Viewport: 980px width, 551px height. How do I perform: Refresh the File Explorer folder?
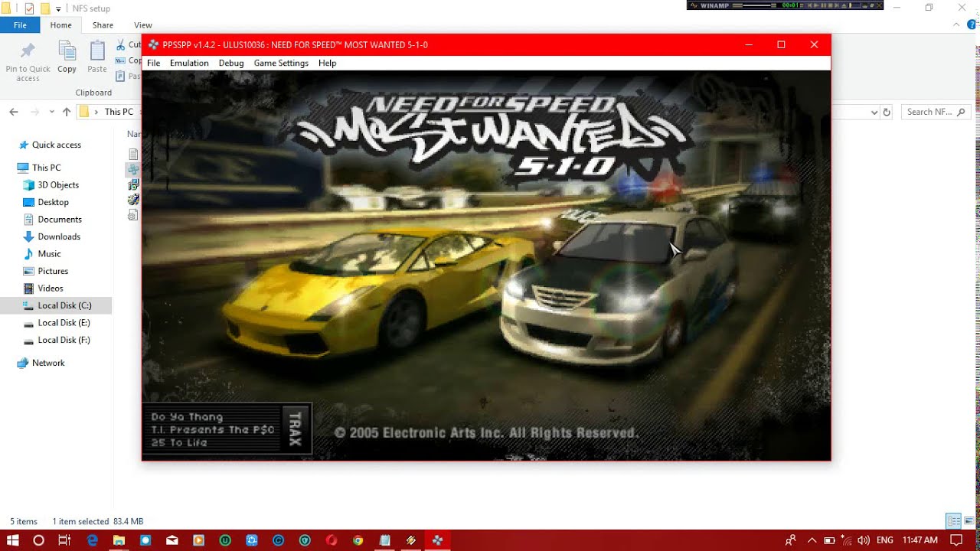[x=887, y=112]
